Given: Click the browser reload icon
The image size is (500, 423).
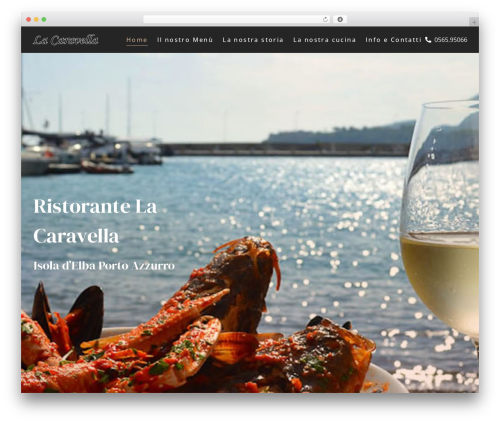Looking at the screenshot, I should pyautogui.click(x=325, y=20).
